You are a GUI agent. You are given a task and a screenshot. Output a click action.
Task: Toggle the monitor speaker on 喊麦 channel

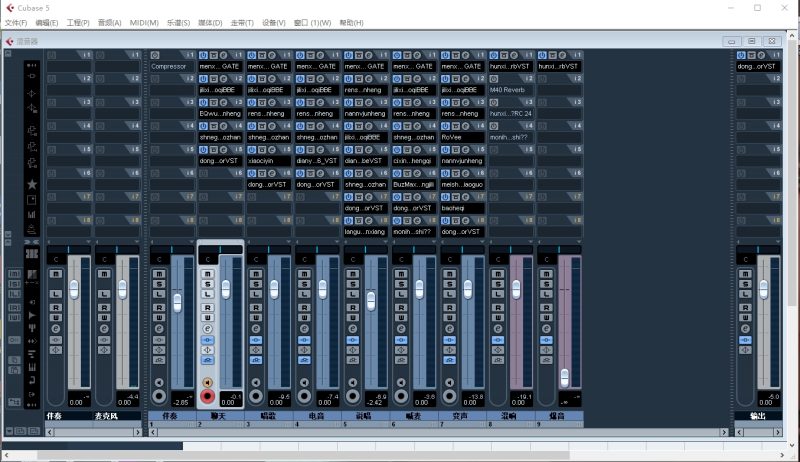click(401, 382)
